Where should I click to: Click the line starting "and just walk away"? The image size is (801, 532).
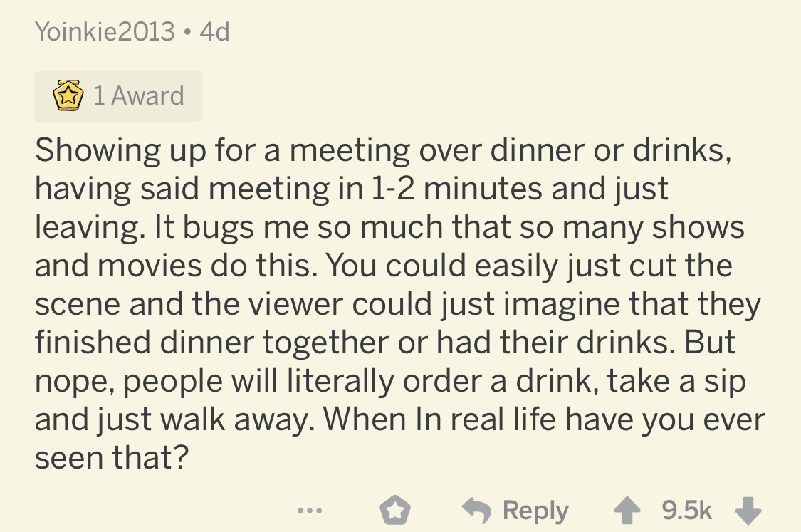pyautogui.click(x=399, y=419)
